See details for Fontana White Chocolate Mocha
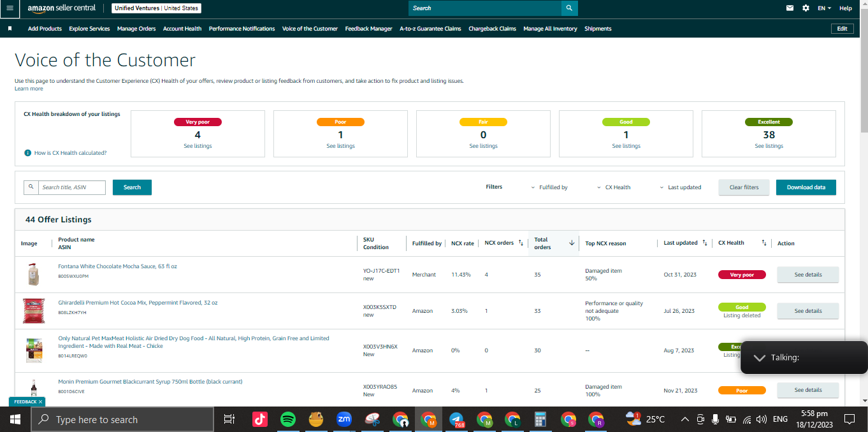Screen dimensions: 868x432 [x=808, y=275]
